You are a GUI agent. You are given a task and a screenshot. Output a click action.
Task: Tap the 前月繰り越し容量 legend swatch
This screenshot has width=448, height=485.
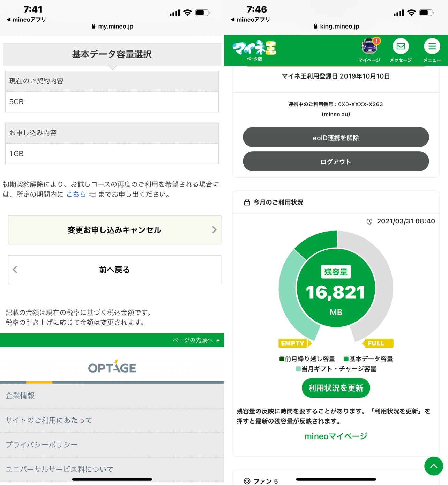(x=282, y=359)
